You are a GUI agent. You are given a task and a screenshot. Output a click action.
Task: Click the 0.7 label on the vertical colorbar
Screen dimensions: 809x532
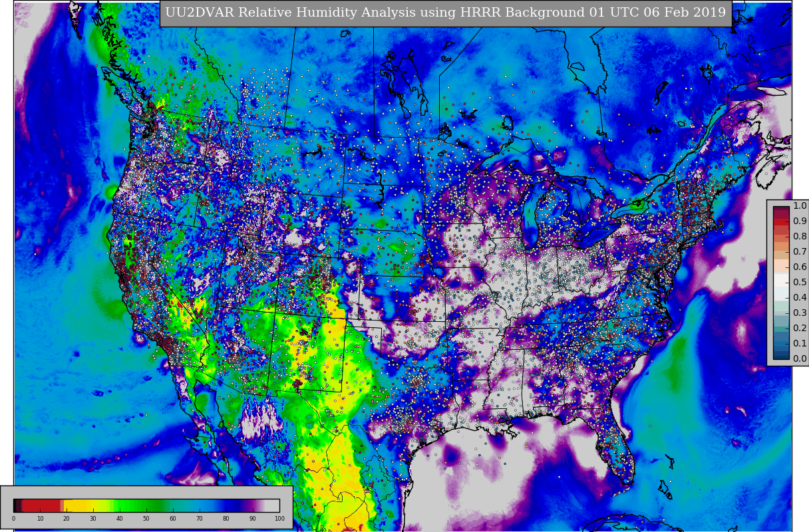[800, 252]
